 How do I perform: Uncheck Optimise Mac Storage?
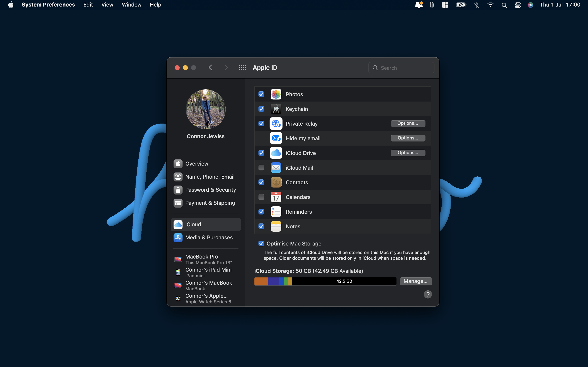pos(261,243)
